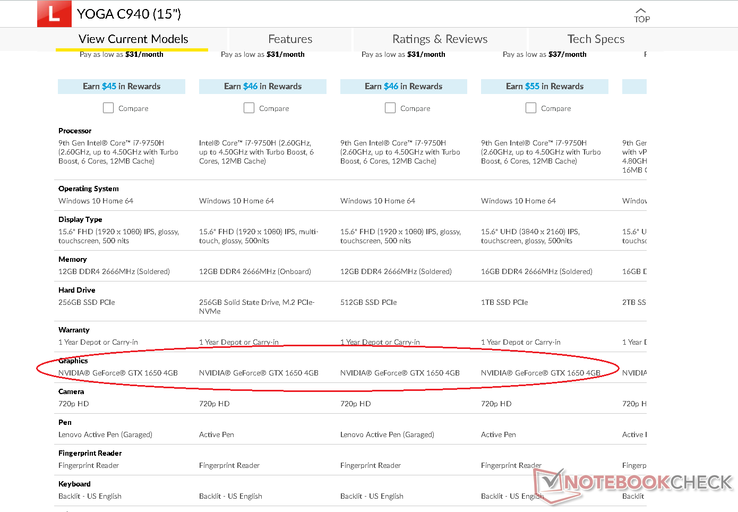The width and height of the screenshot is (738, 512).
Task: Go to the Tech Specs tab
Action: point(596,39)
